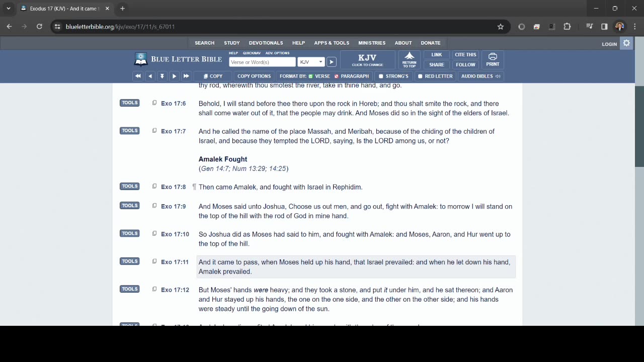Image resolution: width=644 pixels, height=362 pixels.
Task: Open QUICKNAV link above search
Action: [252, 53]
